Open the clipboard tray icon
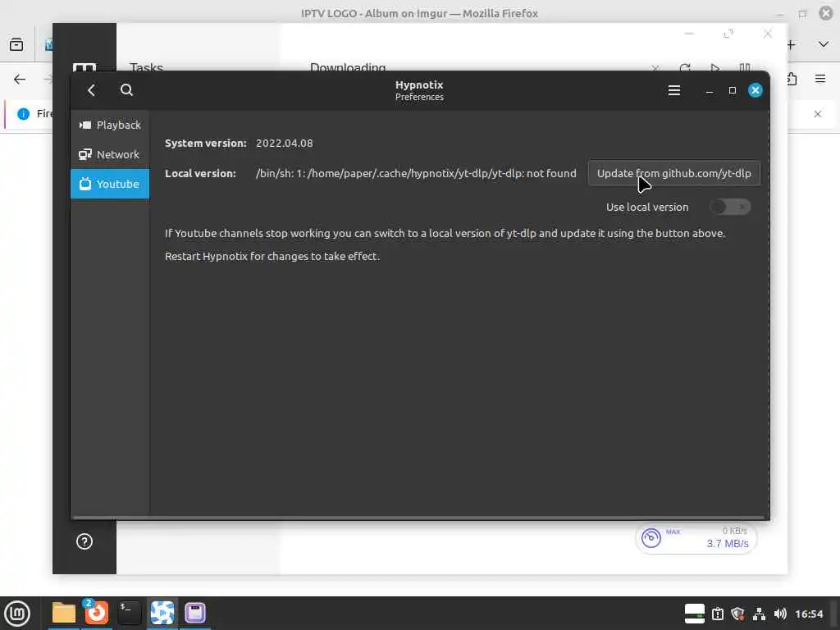The width and height of the screenshot is (840, 630). pyautogui.click(x=718, y=614)
